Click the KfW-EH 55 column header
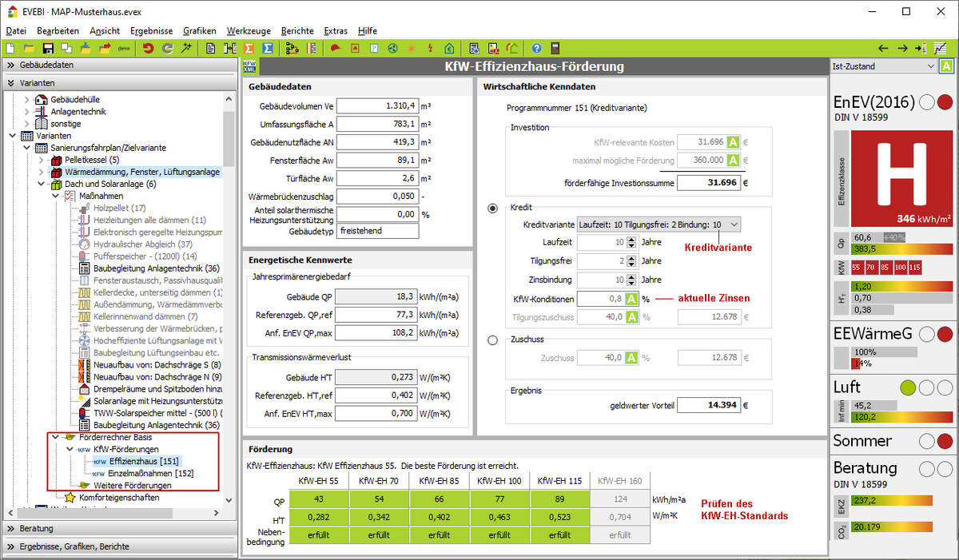This screenshot has width=959, height=560. (318, 481)
